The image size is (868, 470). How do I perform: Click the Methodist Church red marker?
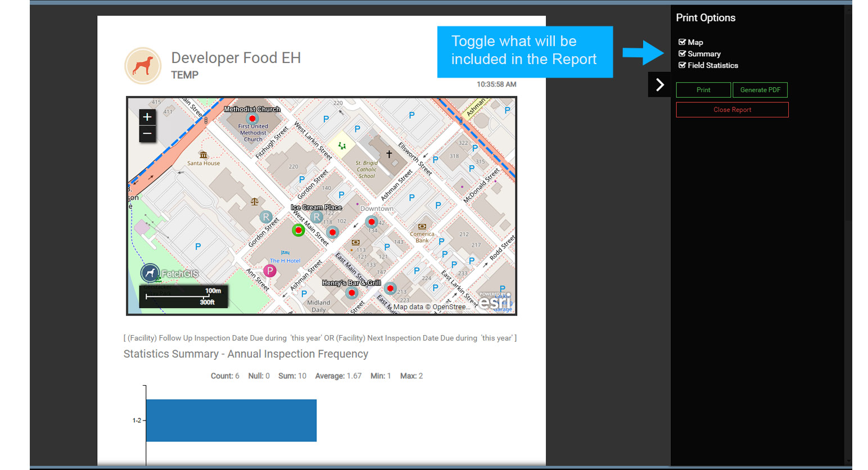tap(252, 119)
